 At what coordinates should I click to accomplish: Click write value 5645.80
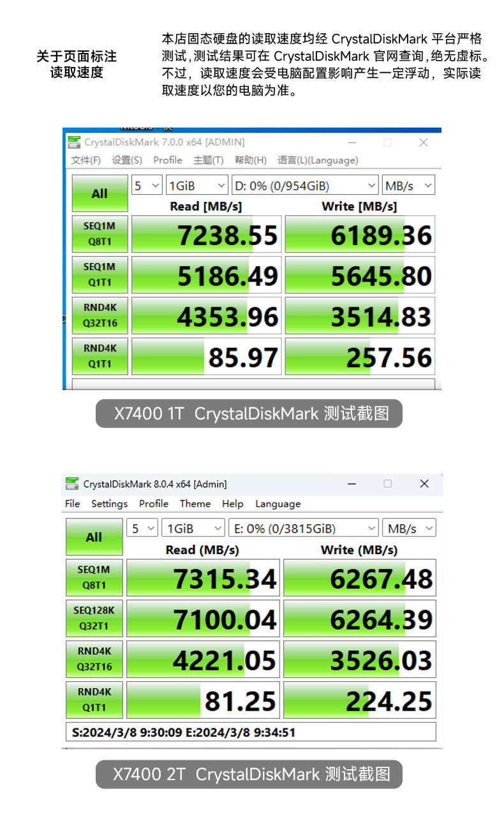pos(360,275)
